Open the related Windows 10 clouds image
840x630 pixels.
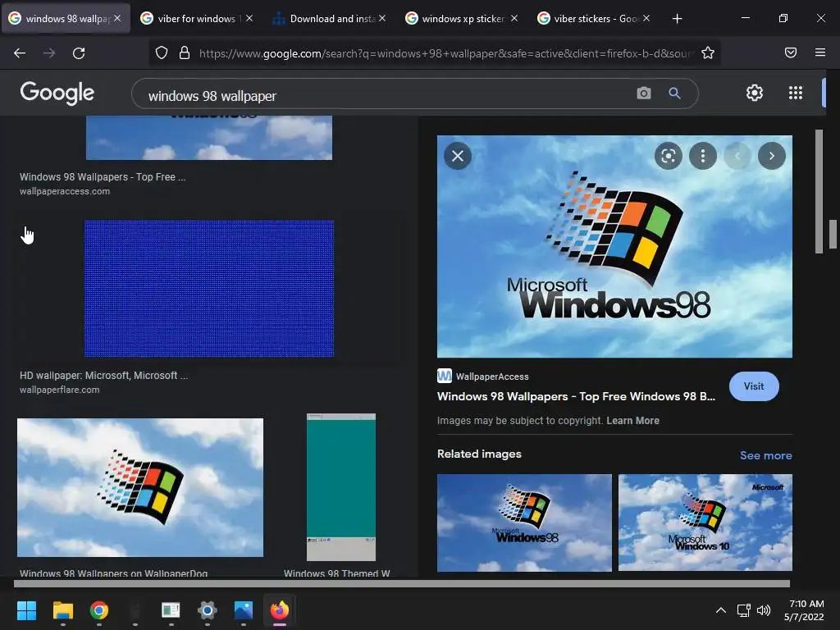tap(705, 523)
